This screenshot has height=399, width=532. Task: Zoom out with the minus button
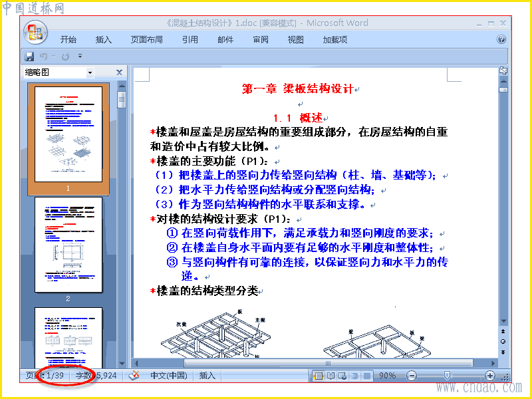(412, 376)
